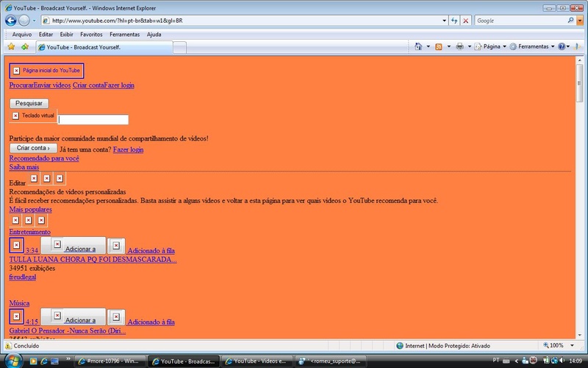Open the Entretenimento category link
Viewport: 588px width, 368px height.
[29, 232]
